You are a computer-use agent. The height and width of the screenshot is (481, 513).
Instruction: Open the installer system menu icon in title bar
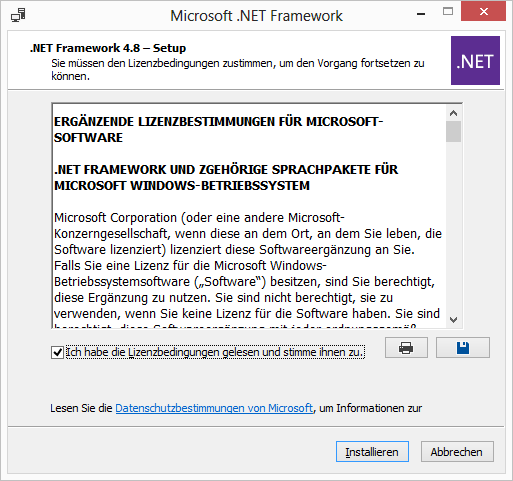pos(18,15)
